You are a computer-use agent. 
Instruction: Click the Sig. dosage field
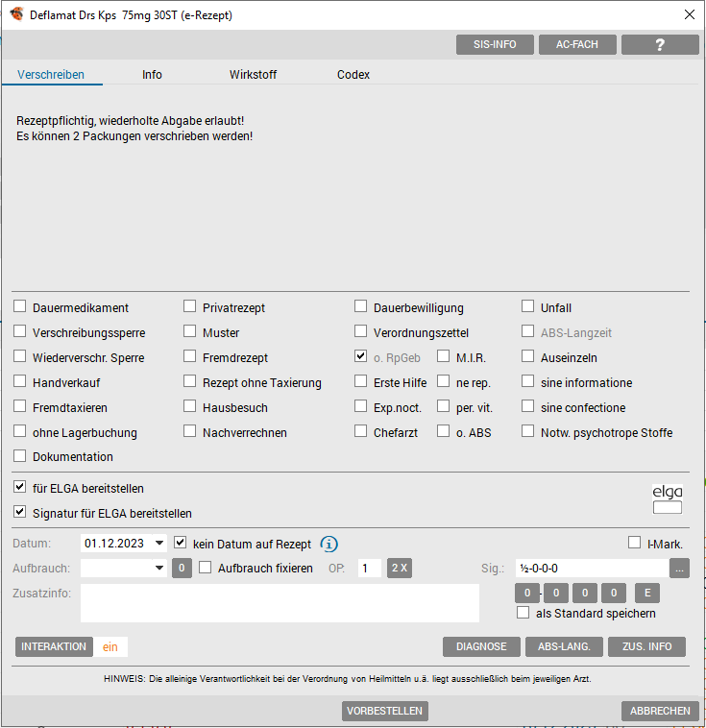pyautogui.click(x=593, y=569)
